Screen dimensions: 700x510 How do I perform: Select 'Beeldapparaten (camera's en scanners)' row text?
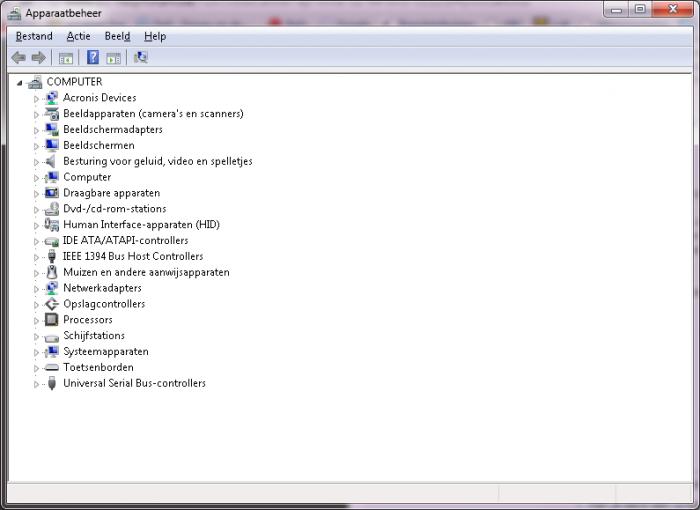[153, 114]
